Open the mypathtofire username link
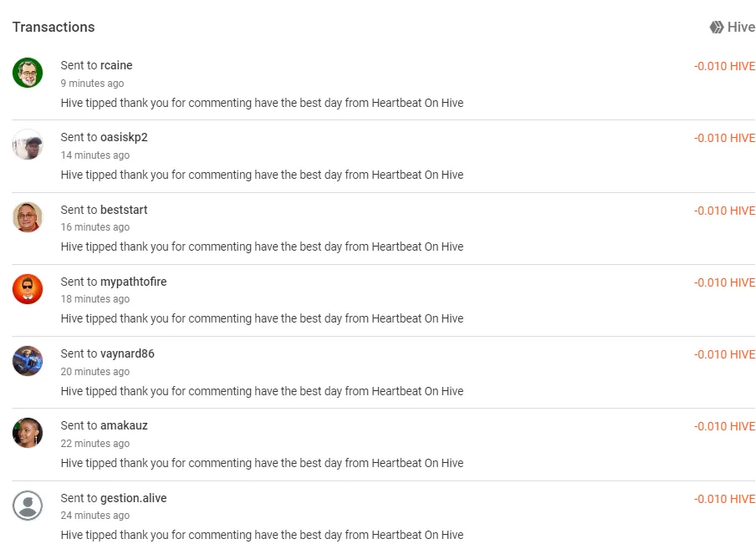 coord(134,282)
